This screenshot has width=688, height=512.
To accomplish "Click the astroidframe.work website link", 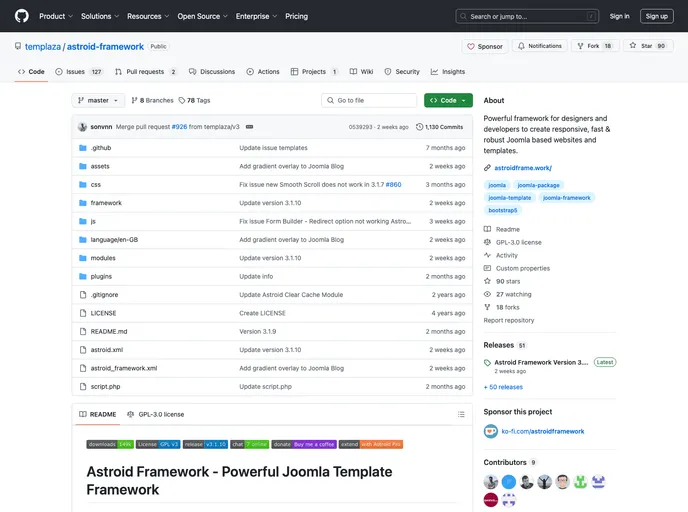I will point(522,168).
